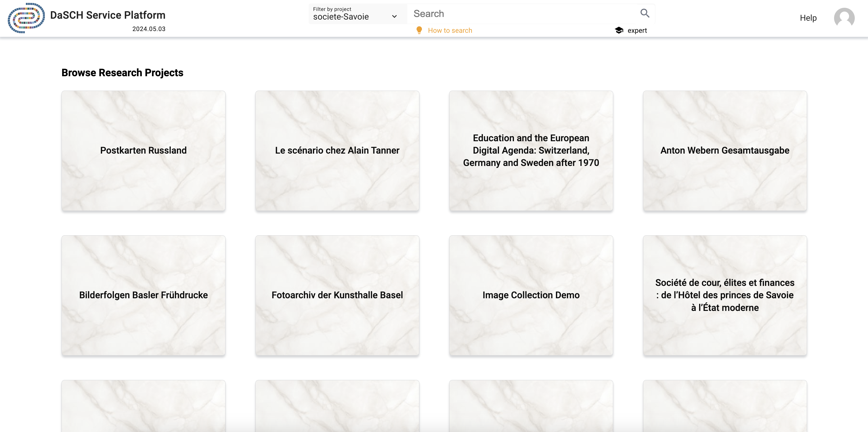Click the lightbulb icon beside How to search

click(419, 30)
